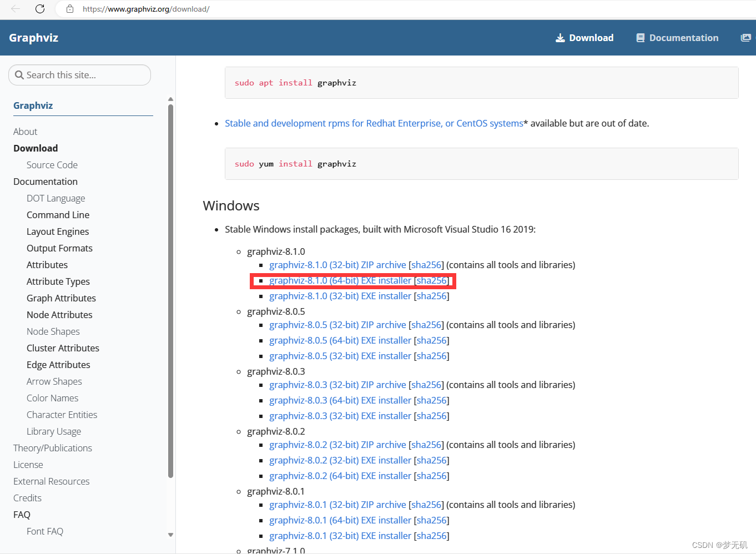Open the Attribute Types page
The height and width of the screenshot is (554, 756).
58,281
